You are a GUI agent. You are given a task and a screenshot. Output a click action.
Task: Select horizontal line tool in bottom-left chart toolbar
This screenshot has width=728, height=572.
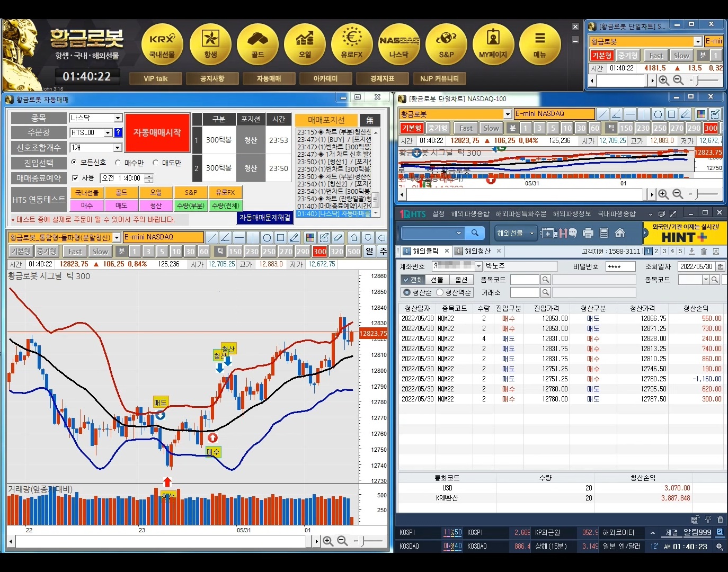tap(239, 237)
